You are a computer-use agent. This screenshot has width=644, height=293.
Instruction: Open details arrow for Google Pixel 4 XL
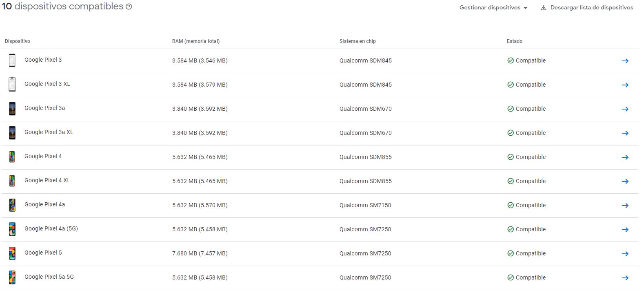click(x=625, y=181)
